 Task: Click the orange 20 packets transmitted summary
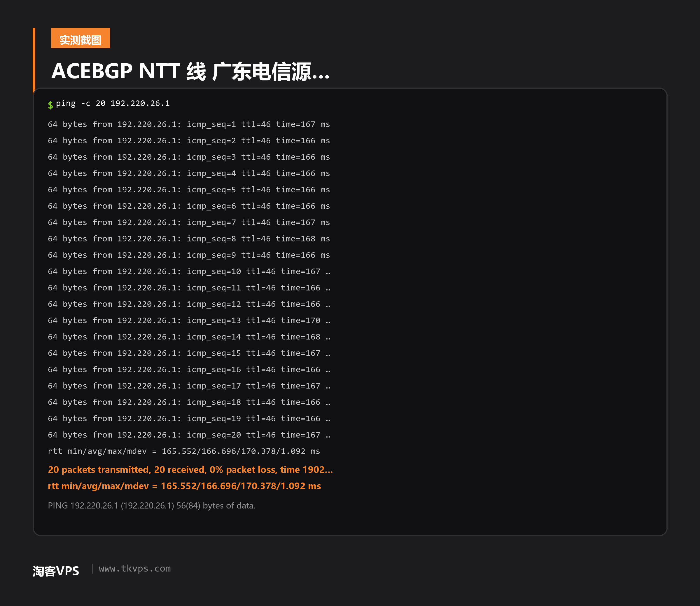[190, 470]
